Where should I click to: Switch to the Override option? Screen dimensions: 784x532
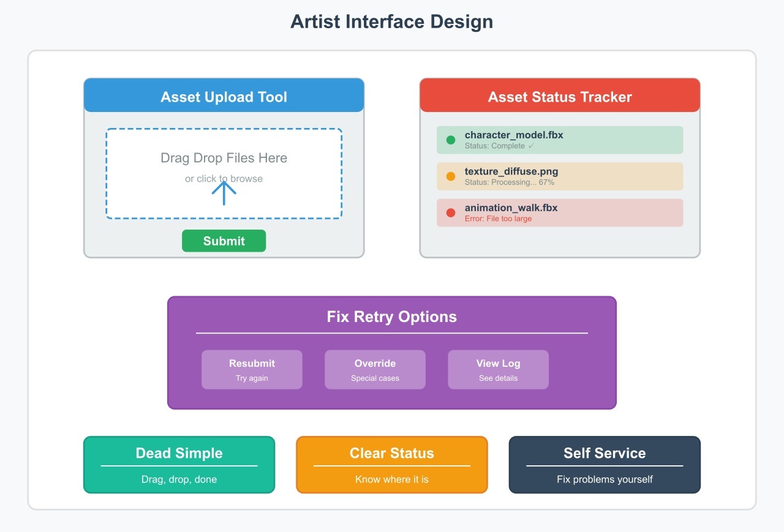(375, 369)
